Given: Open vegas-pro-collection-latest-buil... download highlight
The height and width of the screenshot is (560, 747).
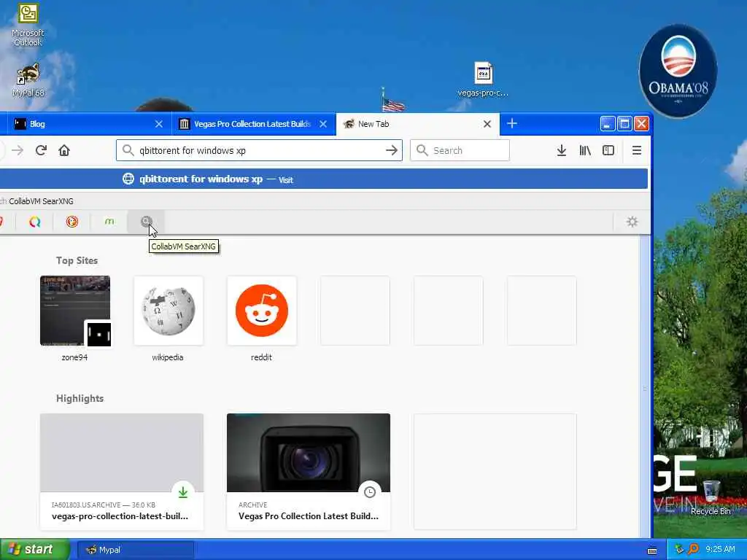Looking at the screenshot, I should tap(122, 472).
